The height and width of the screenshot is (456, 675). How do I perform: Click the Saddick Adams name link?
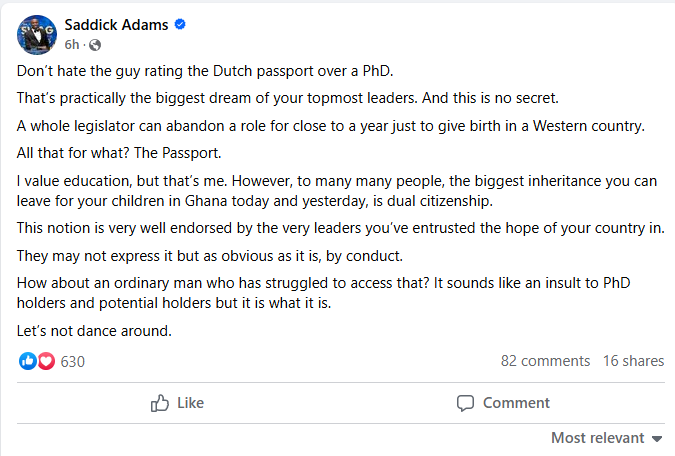coord(115,25)
